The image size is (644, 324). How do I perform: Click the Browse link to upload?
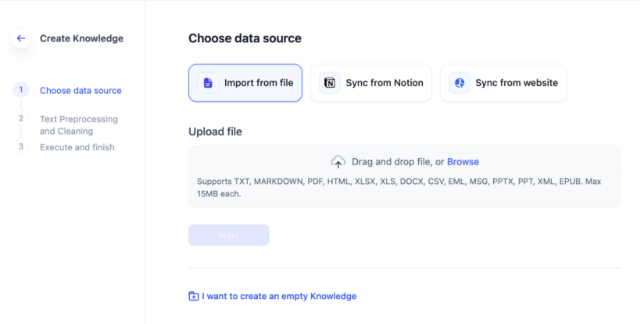click(463, 162)
